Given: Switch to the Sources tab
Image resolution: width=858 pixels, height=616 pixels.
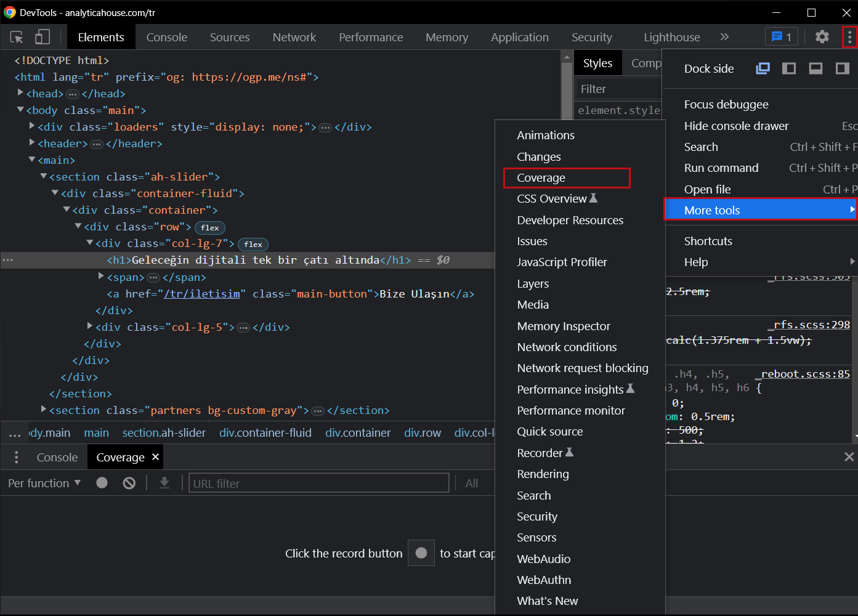Looking at the screenshot, I should (x=230, y=37).
